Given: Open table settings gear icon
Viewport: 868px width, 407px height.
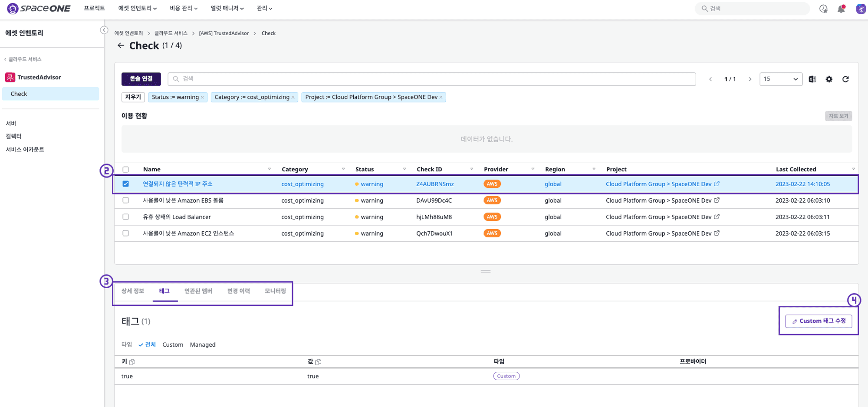Looking at the screenshot, I should coord(829,79).
